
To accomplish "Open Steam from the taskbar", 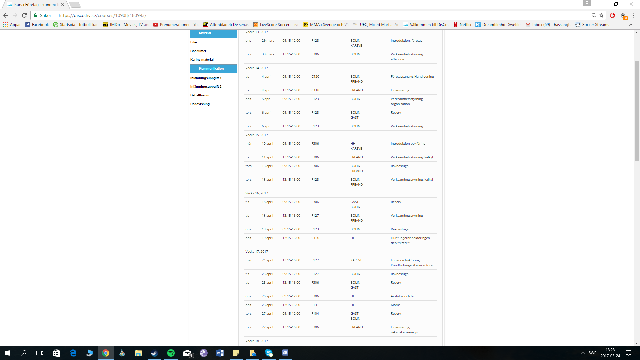I will click(154, 353).
